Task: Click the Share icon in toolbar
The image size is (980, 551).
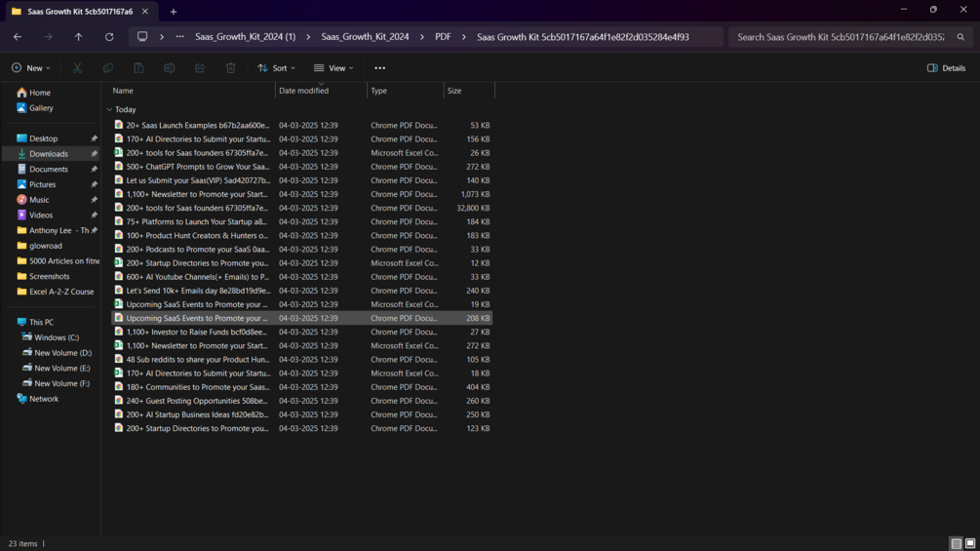Action: (200, 68)
